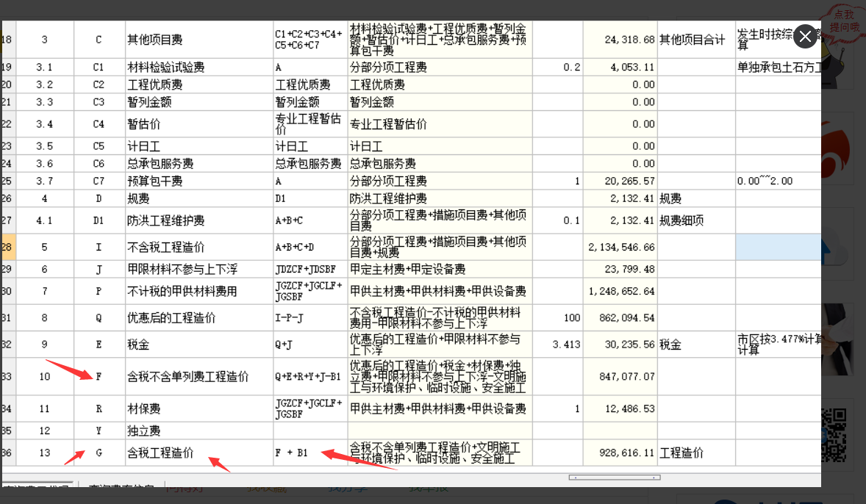The width and height of the screenshot is (866, 504).
Task: Select the 甲限材料不参与上下浮 cell
Action: click(x=198, y=270)
